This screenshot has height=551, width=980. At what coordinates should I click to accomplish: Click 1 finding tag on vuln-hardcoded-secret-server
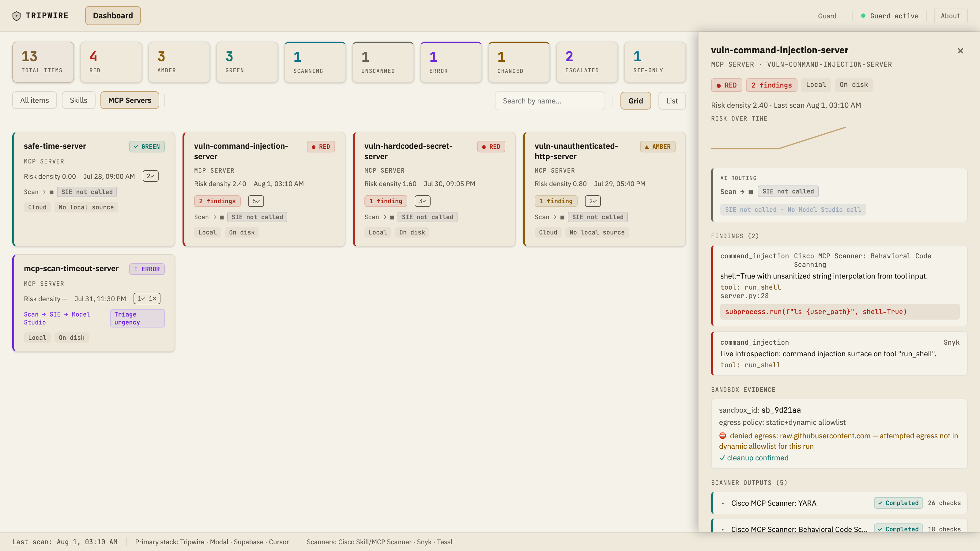(x=386, y=201)
